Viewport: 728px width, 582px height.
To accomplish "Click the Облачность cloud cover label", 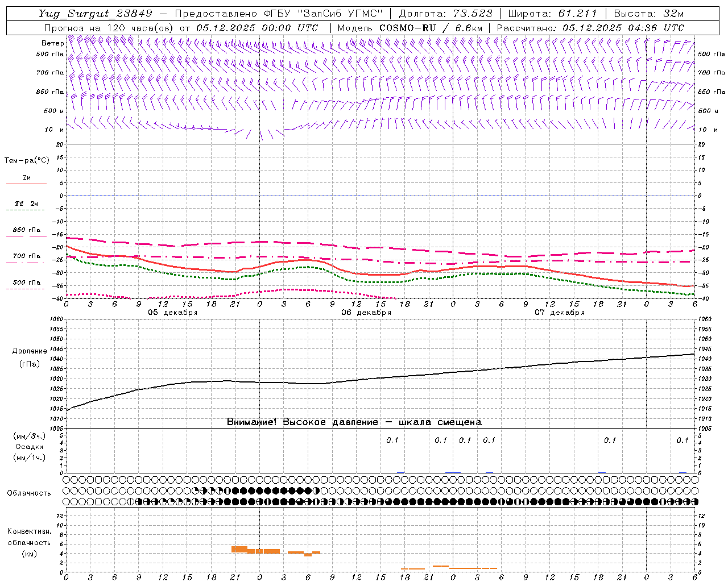I will point(29,493).
